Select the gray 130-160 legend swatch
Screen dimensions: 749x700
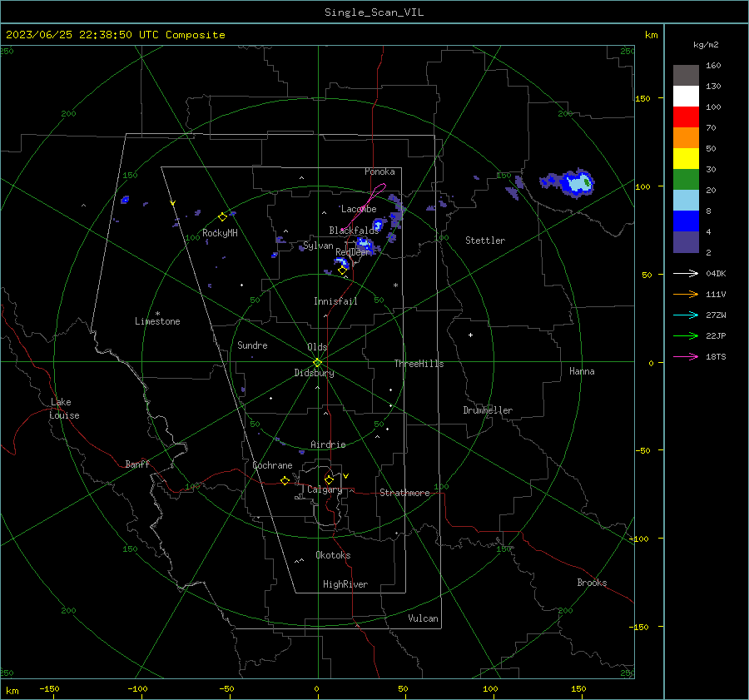point(686,76)
